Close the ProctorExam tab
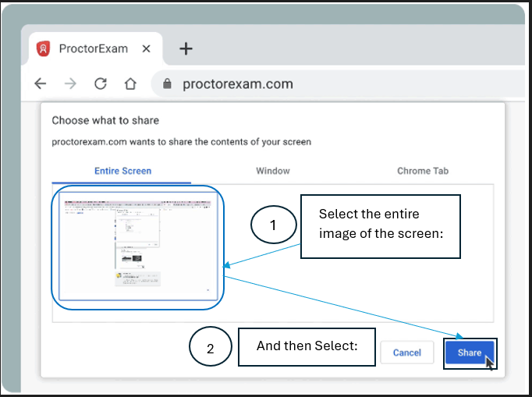Image resolution: width=532 pixels, height=397 pixels. pos(146,49)
